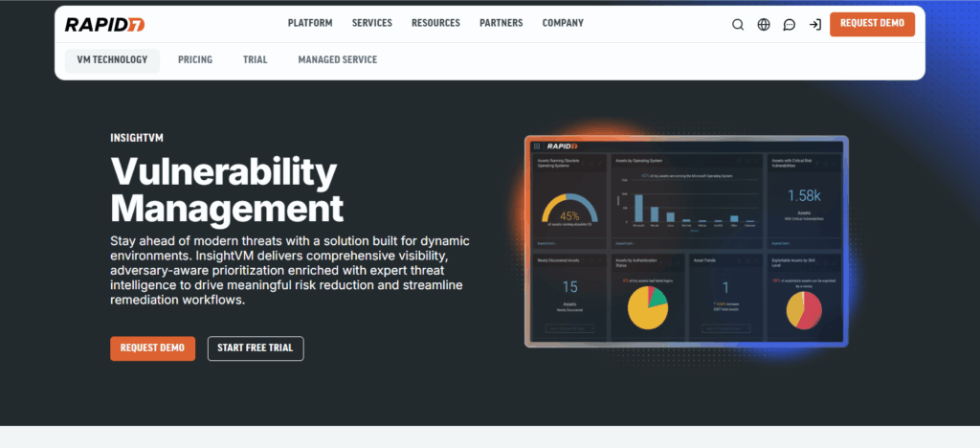Switch to the PRICING tab
Viewport: 980px width, 448px height.
[x=195, y=60]
